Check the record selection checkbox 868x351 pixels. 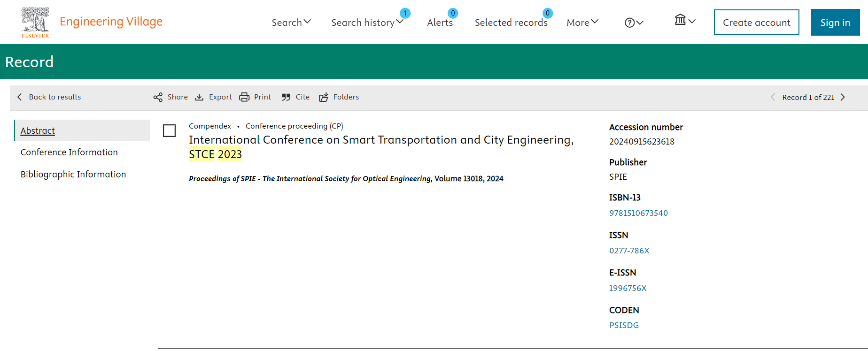click(169, 130)
